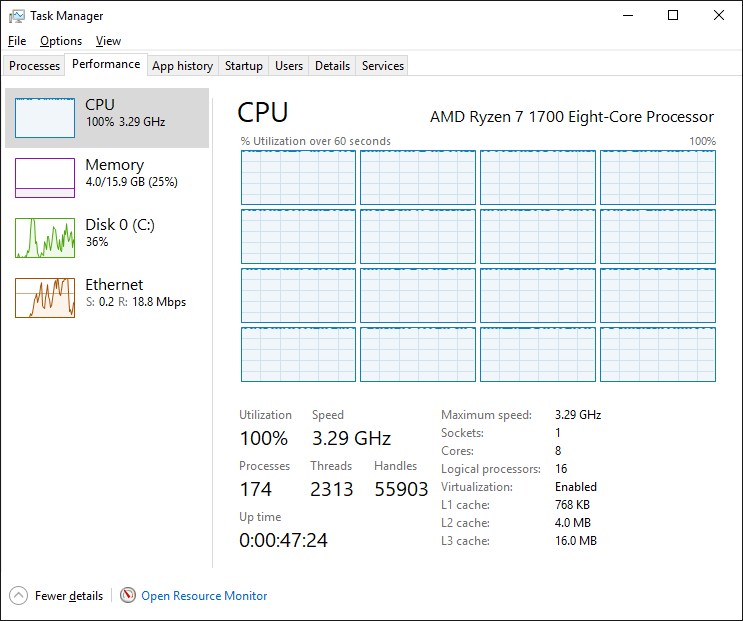Screen dimensions: 743x621
Task: Go to the Startup tab
Action: click(x=244, y=66)
